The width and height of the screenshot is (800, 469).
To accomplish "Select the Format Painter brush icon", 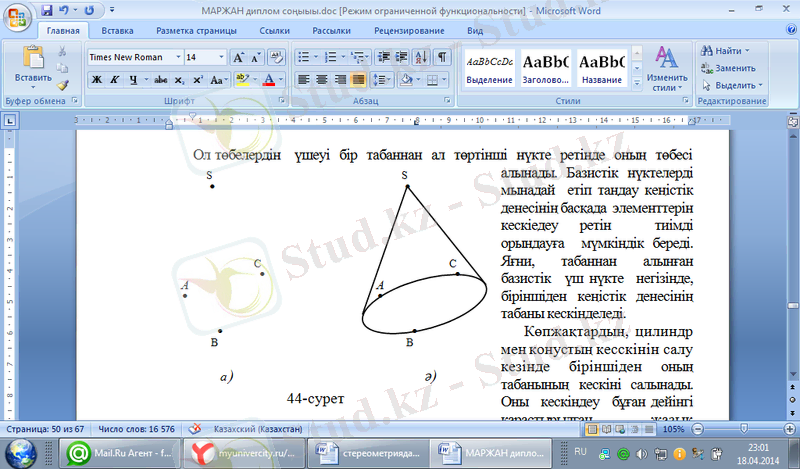I will tap(63, 86).
